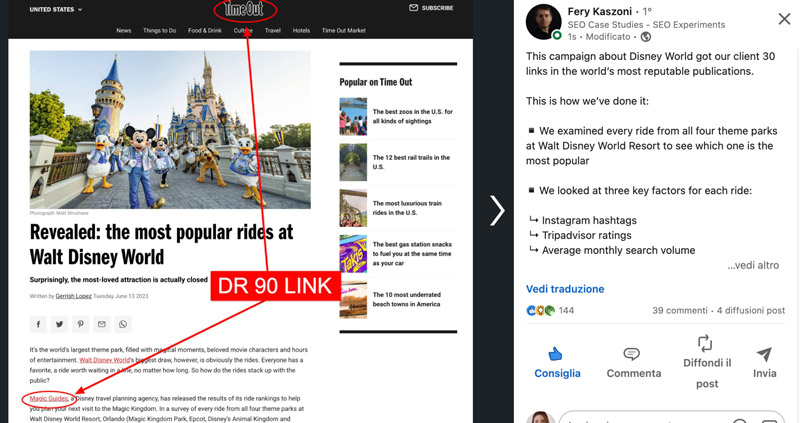Share article via email icon
The image size is (800, 423).
click(x=102, y=324)
